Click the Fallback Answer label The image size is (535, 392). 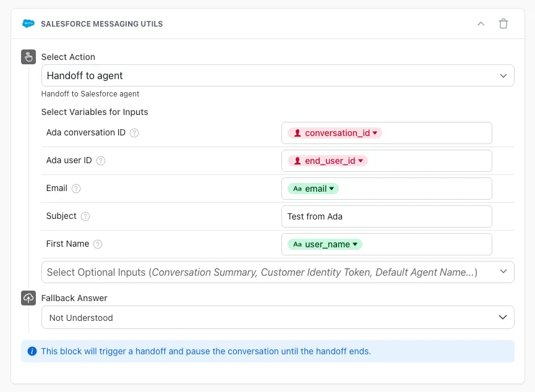point(74,298)
